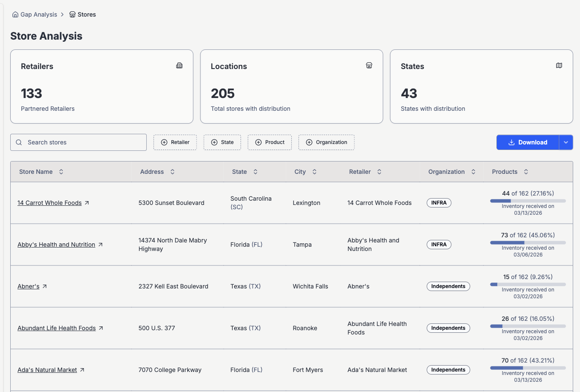Sort table by Organization column
Viewport: 580px width, 392px height.
pyautogui.click(x=452, y=172)
